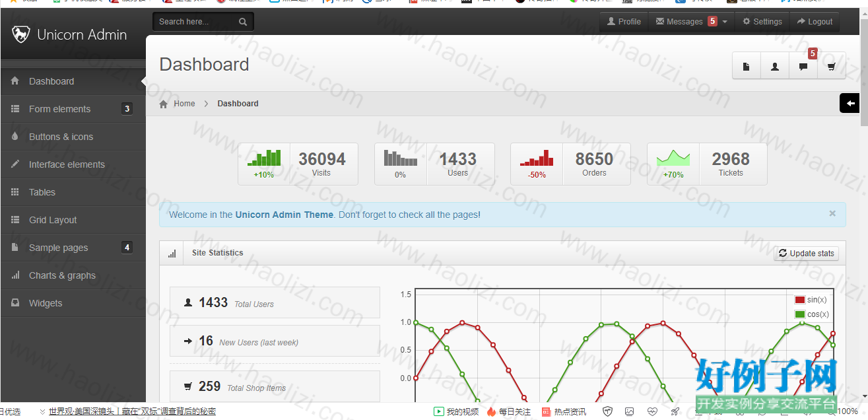868x420 pixels.
Task: Click the comment quick icon button
Action: coord(803,66)
